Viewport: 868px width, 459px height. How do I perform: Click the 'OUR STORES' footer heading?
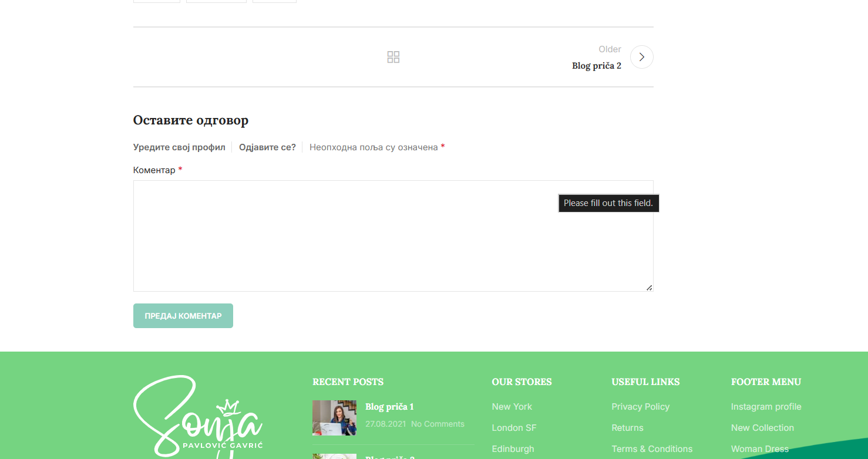(522, 382)
